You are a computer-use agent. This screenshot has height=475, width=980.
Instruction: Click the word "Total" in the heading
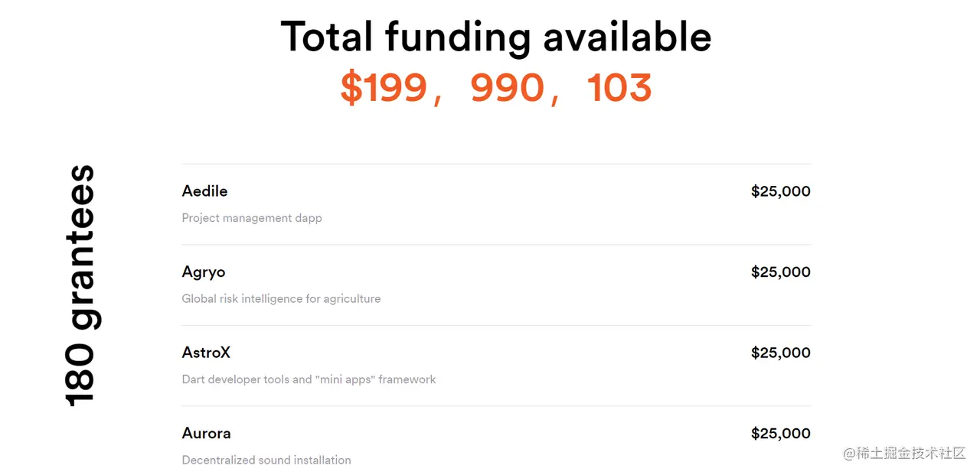coord(326,37)
